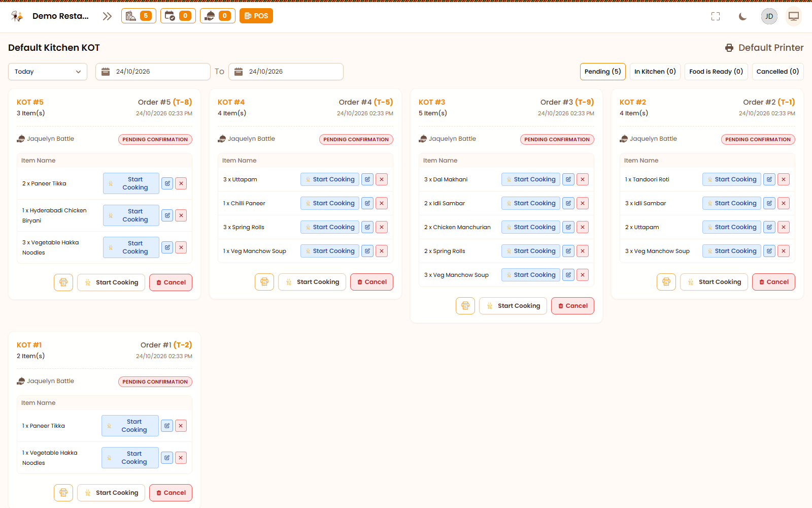Edit Chilli Paneer item in KOT #4
The height and width of the screenshot is (508, 812).
pos(367,203)
